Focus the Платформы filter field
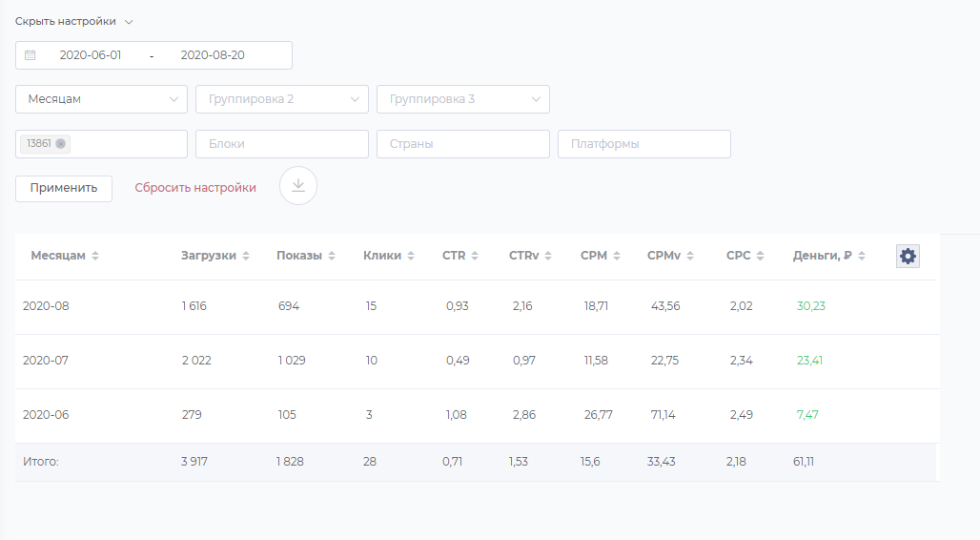The height and width of the screenshot is (540, 980). (x=644, y=144)
